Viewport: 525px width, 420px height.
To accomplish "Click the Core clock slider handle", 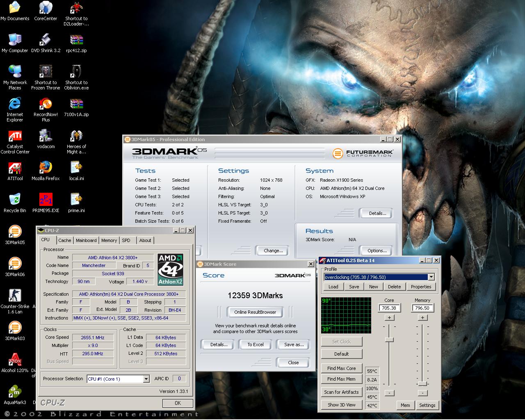I will 389,340.
